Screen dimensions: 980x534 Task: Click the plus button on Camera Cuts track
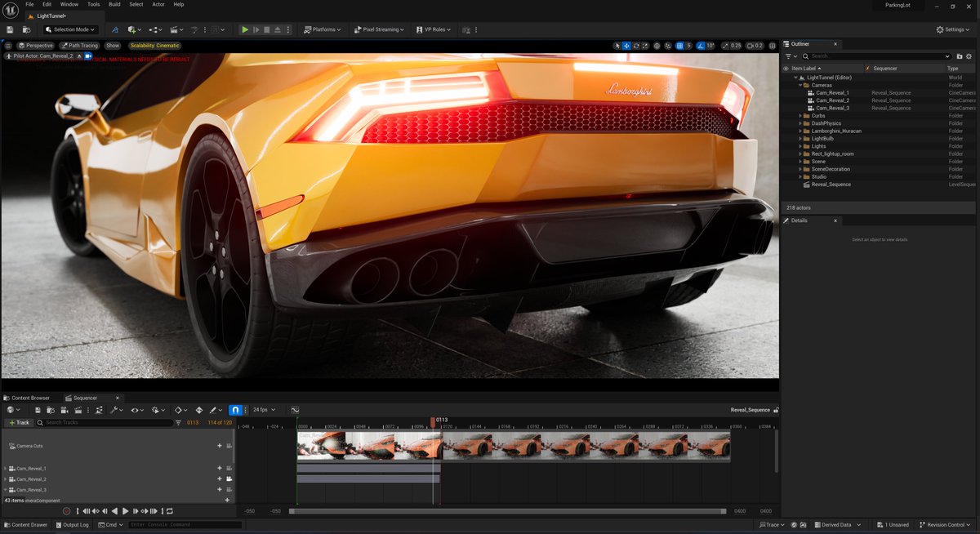pyautogui.click(x=219, y=446)
